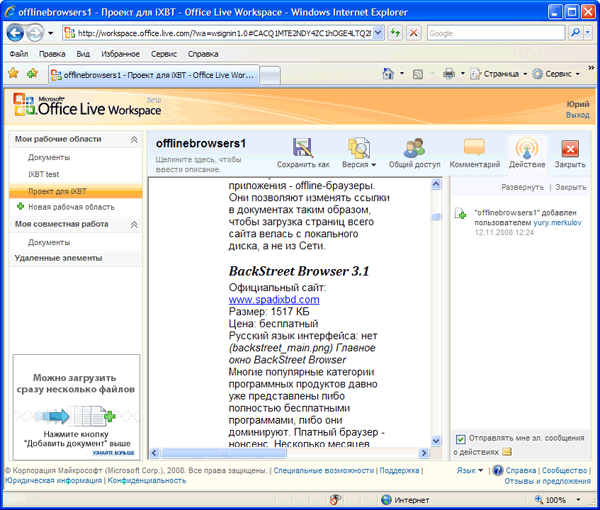Click the red Закрыть document icon
The image size is (600, 510).
tap(570, 153)
